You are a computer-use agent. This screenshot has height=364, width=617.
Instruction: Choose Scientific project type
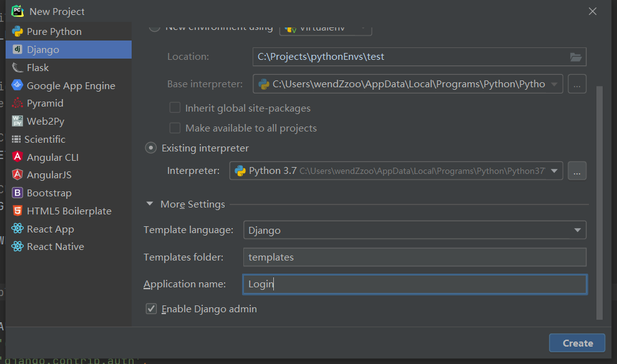click(69, 139)
